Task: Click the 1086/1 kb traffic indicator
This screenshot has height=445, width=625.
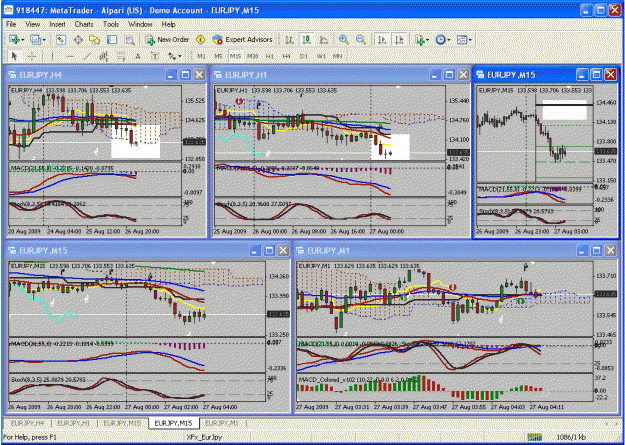Action: click(x=571, y=437)
